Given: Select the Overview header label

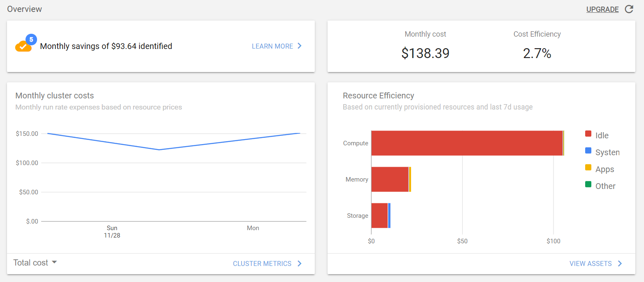Looking at the screenshot, I should click(x=24, y=9).
